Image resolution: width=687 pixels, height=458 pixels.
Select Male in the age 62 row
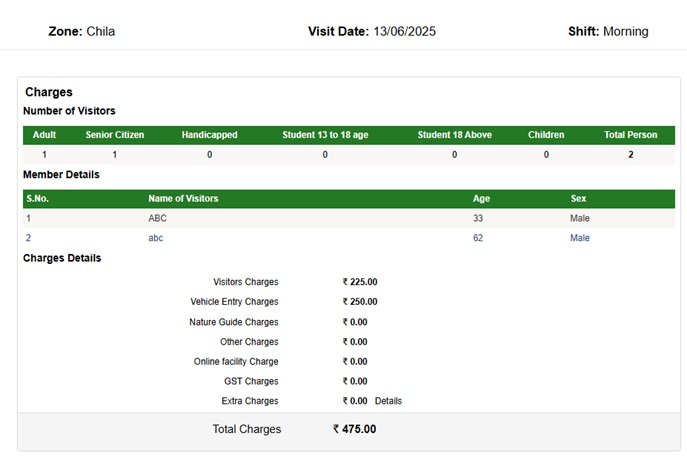click(580, 238)
